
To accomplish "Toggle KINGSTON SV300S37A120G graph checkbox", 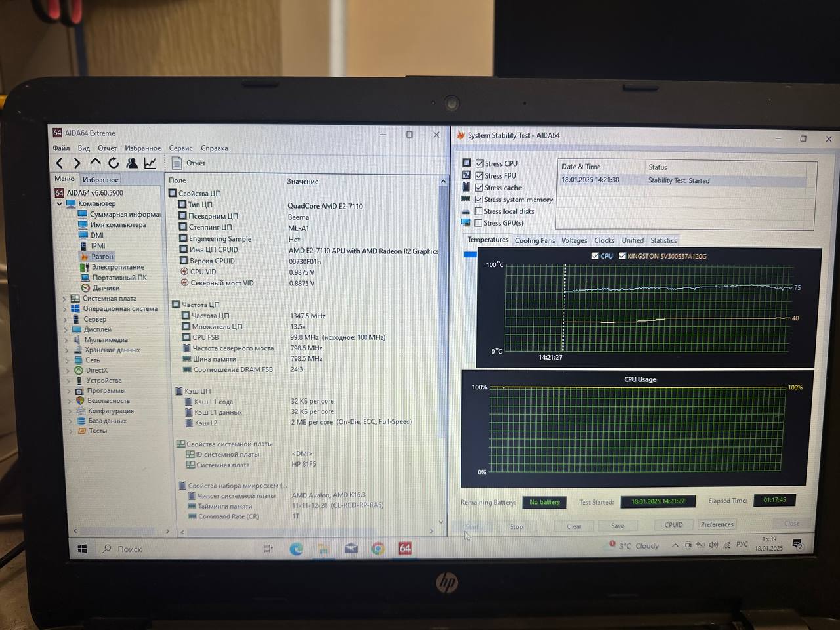I will [x=622, y=256].
